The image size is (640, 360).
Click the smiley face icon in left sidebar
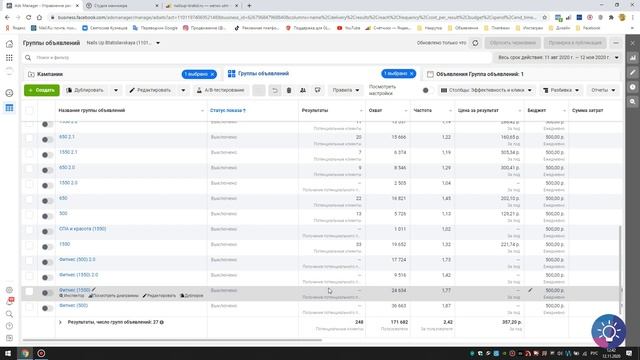[x=9, y=93]
